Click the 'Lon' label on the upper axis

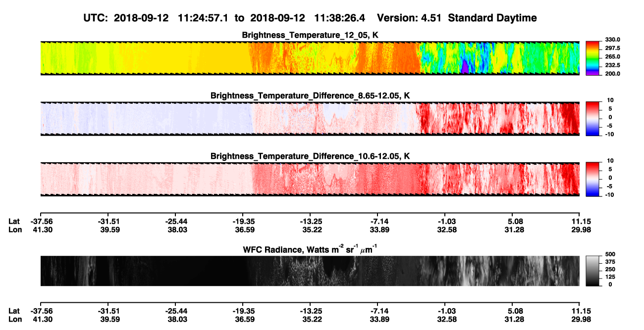(14, 230)
